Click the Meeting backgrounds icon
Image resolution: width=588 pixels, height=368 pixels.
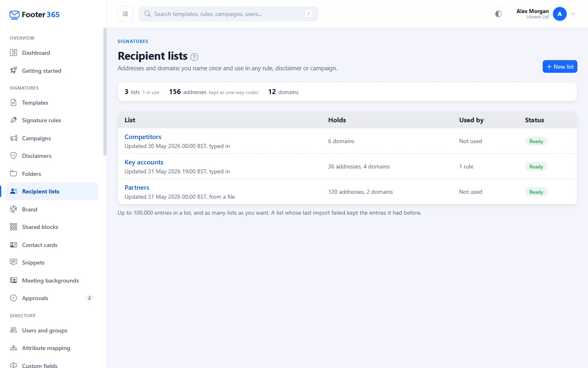[x=13, y=280]
